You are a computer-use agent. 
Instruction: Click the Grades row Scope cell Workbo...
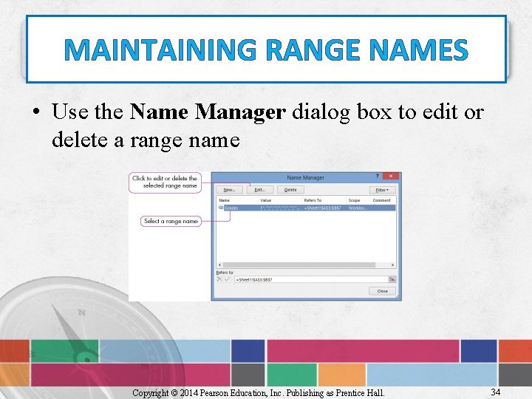click(358, 208)
